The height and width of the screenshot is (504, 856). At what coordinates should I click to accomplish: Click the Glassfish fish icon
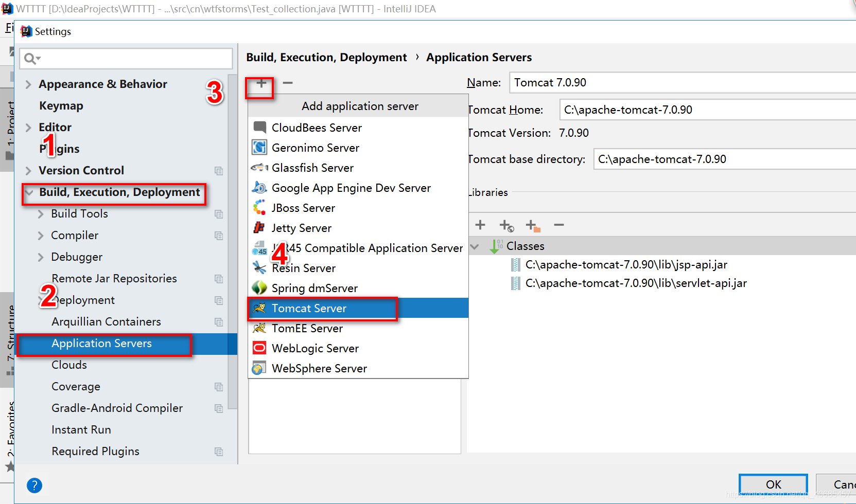tap(259, 168)
